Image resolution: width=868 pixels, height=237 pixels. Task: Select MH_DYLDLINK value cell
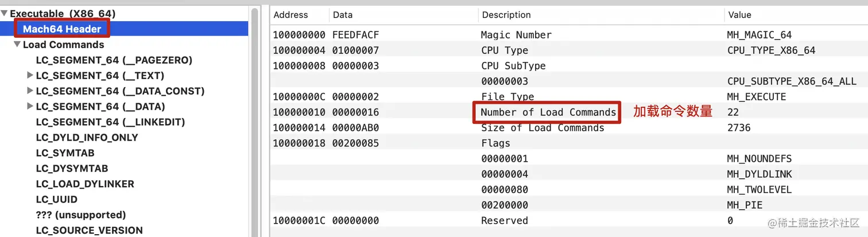point(759,174)
